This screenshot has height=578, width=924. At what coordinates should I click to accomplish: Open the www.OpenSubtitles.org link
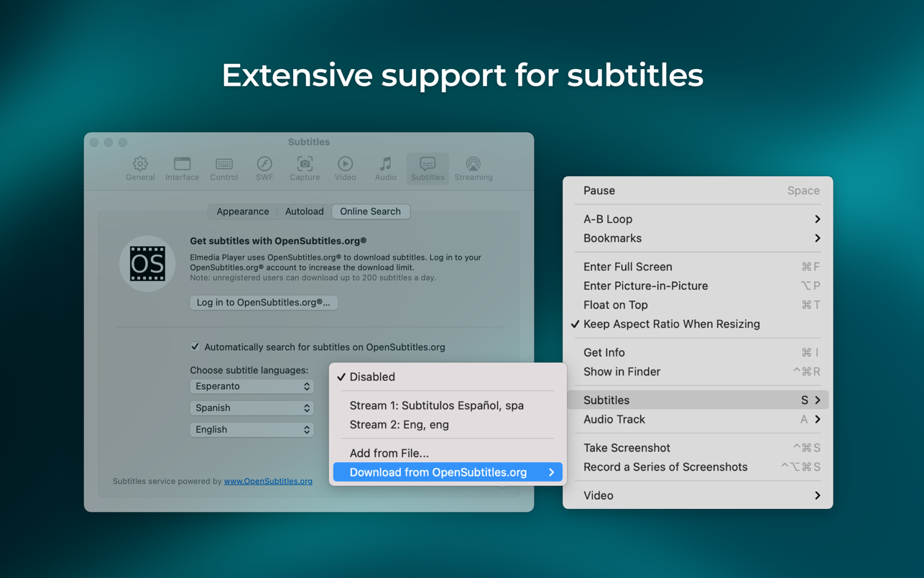coord(268,481)
